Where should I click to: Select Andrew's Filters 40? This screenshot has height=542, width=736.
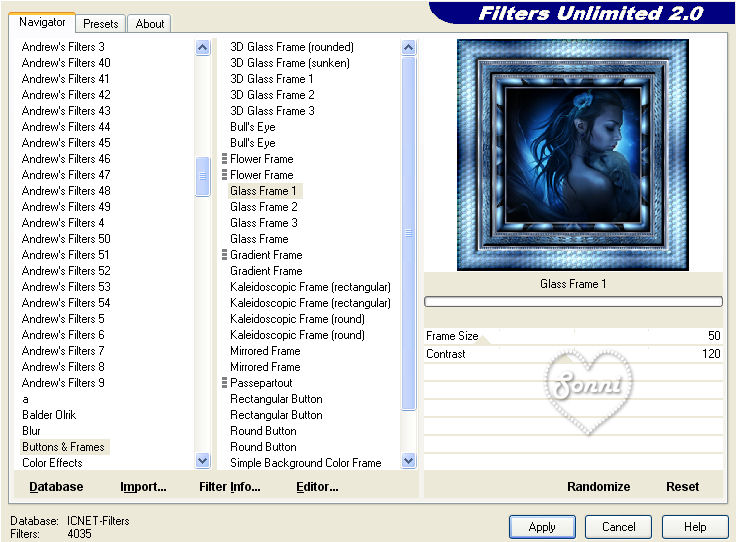(x=66, y=63)
